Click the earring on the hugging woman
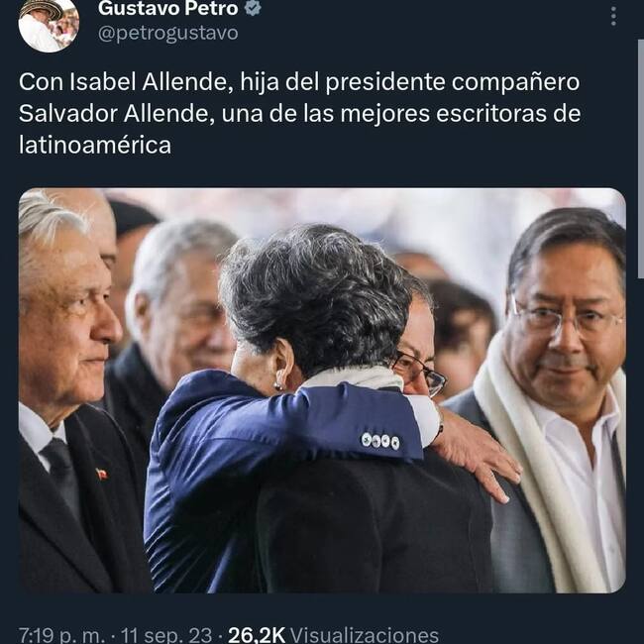 [278, 385]
